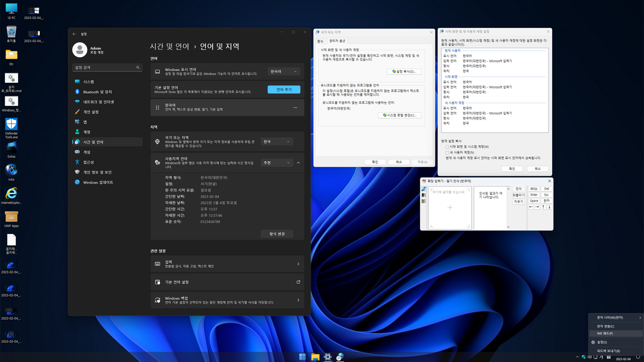Click the handwriting input area in IME pad
This screenshot has width=644, height=362.
tap(450, 208)
